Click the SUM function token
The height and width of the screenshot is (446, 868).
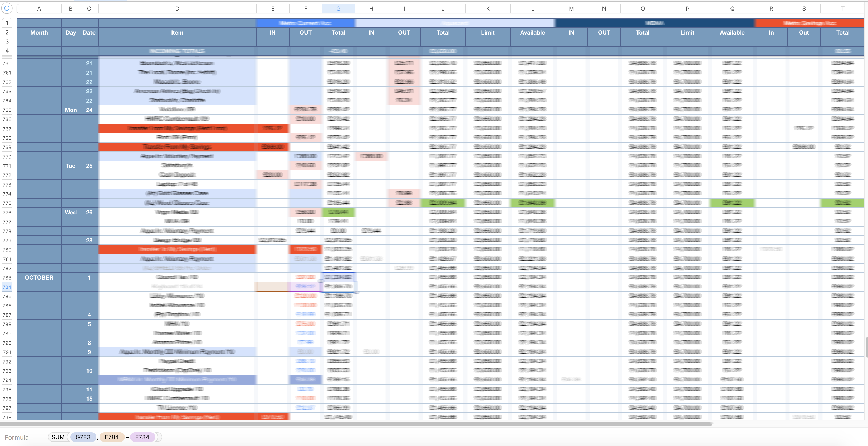pos(58,437)
